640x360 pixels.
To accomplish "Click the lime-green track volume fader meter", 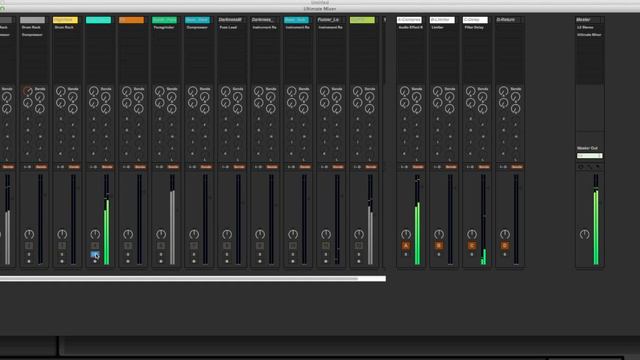I will click(370, 220).
